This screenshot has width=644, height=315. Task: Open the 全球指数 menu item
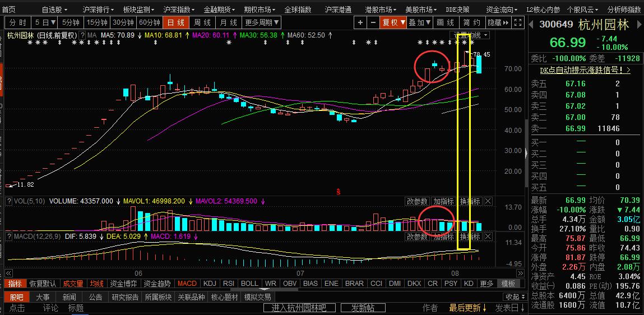[298, 10]
